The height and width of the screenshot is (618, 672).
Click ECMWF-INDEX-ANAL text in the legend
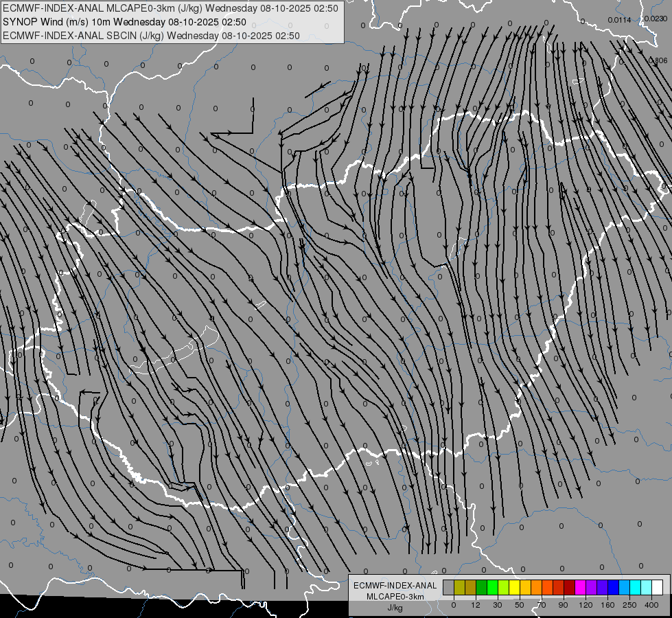pos(395,586)
